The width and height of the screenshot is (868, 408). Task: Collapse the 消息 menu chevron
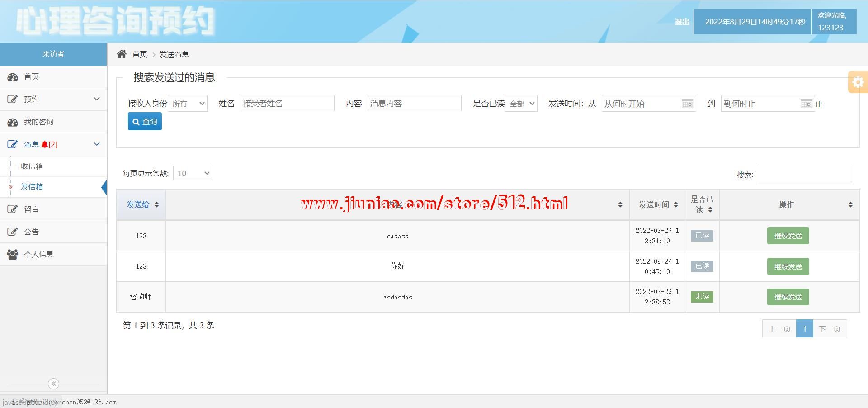click(x=96, y=144)
